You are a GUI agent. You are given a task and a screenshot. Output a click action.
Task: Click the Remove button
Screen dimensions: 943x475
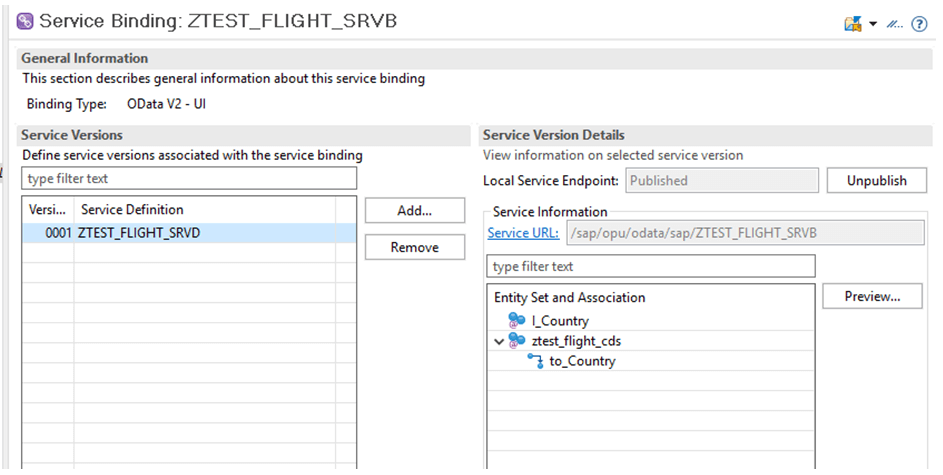(415, 247)
